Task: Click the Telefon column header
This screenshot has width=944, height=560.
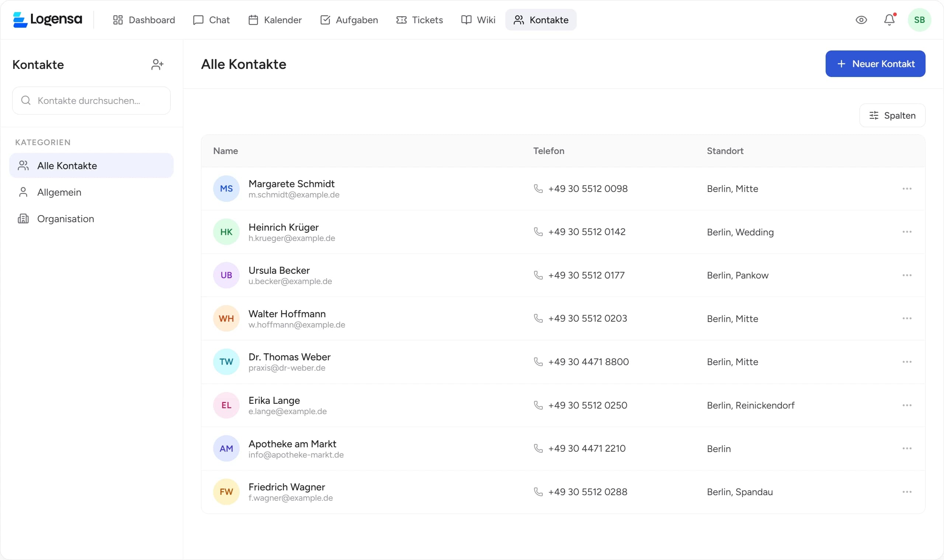Action: click(x=549, y=151)
